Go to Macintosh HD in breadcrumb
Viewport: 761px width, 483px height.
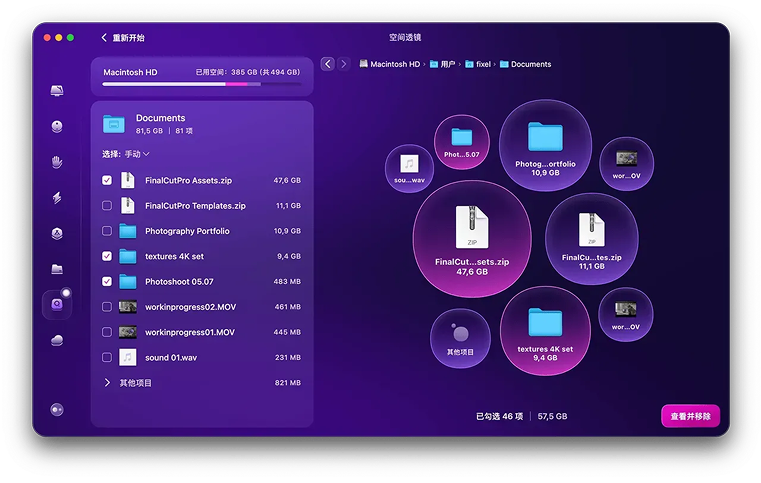pyautogui.click(x=390, y=64)
